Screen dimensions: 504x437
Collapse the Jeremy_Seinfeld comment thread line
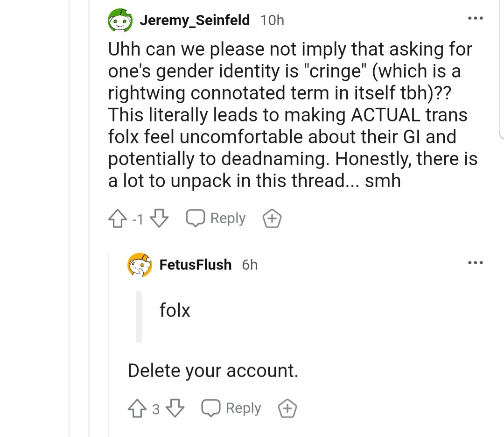coord(89,218)
